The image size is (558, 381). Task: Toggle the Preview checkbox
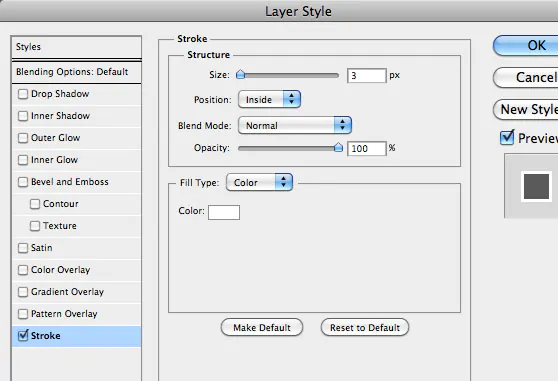507,138
